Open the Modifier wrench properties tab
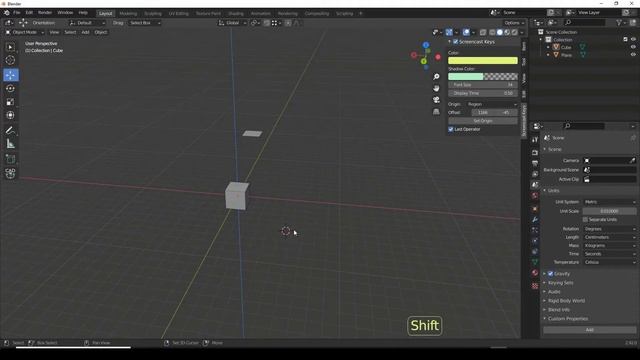 (535, 220)
